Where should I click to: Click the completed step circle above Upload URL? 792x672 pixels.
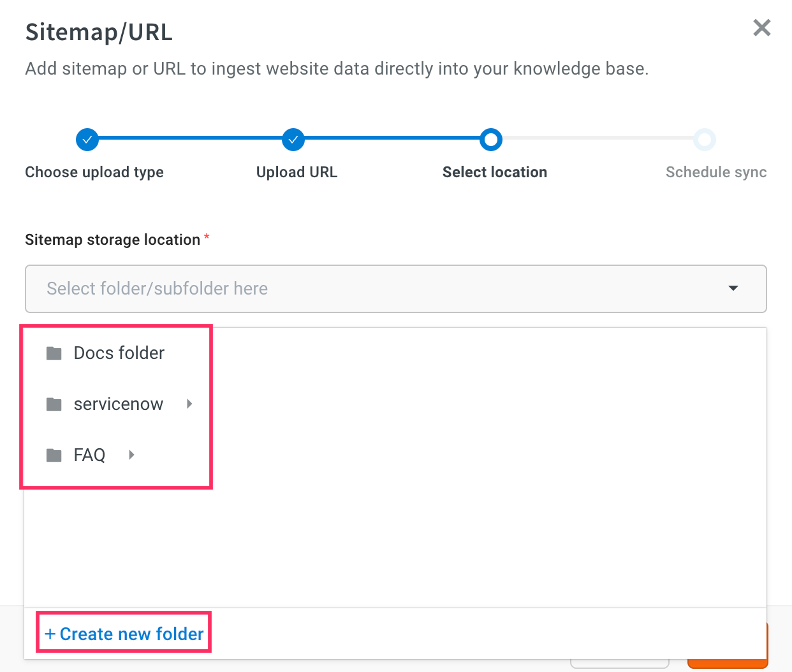pyautogui.click(x=293, y=139)
